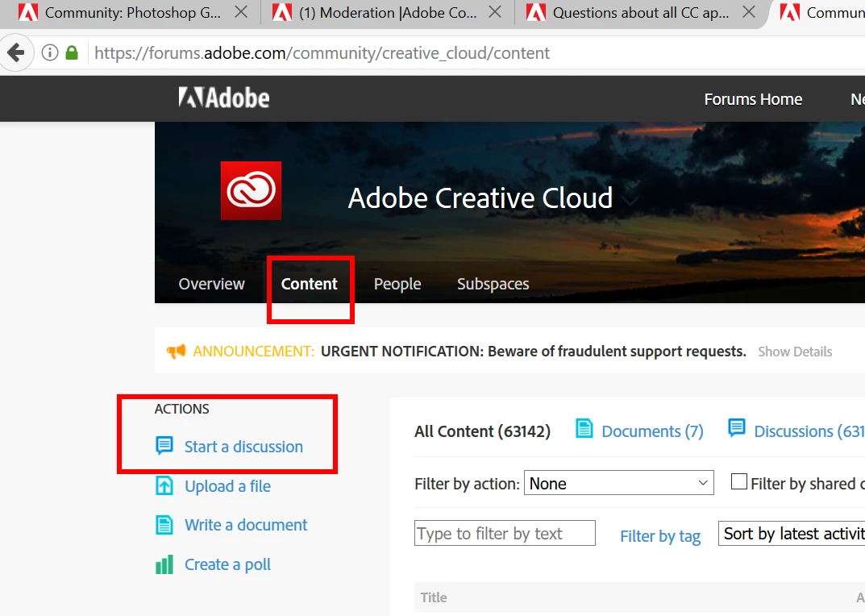Click Write a document link
Viewport: 865px width, 616px height.
(246, 525)
